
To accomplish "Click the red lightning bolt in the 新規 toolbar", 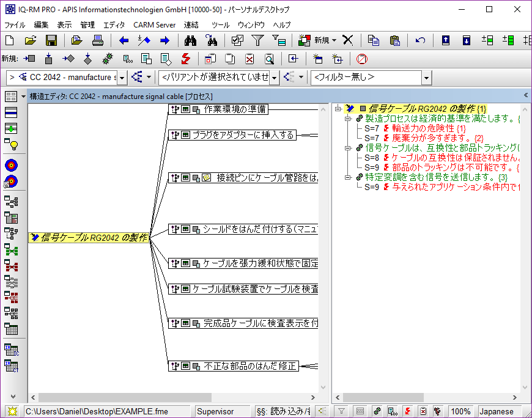I will 186,59.
